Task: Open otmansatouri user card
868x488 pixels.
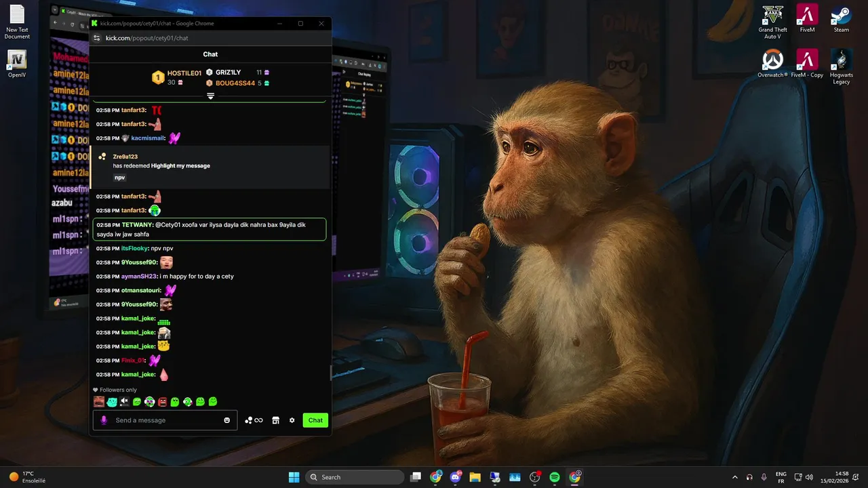Action: click(141, 291)
